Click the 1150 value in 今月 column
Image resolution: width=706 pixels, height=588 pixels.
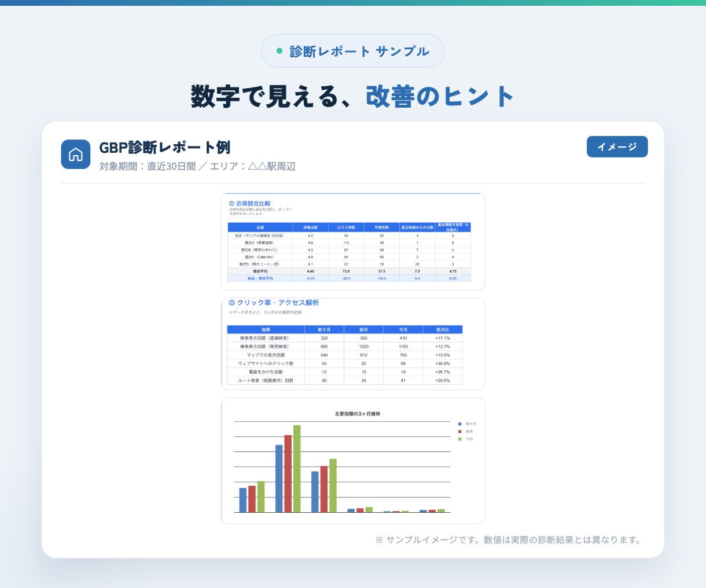tap(403, 347)
